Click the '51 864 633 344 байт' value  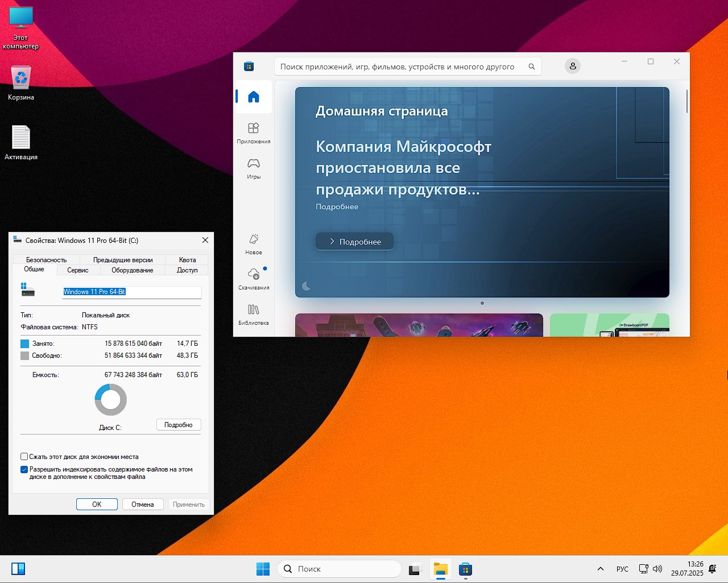tap(133, 355)
